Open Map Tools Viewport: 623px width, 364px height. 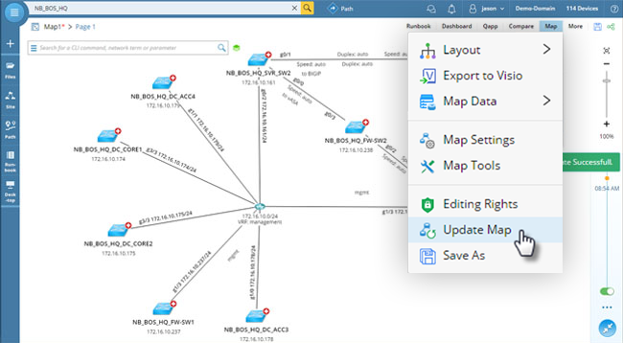point(485,166)
